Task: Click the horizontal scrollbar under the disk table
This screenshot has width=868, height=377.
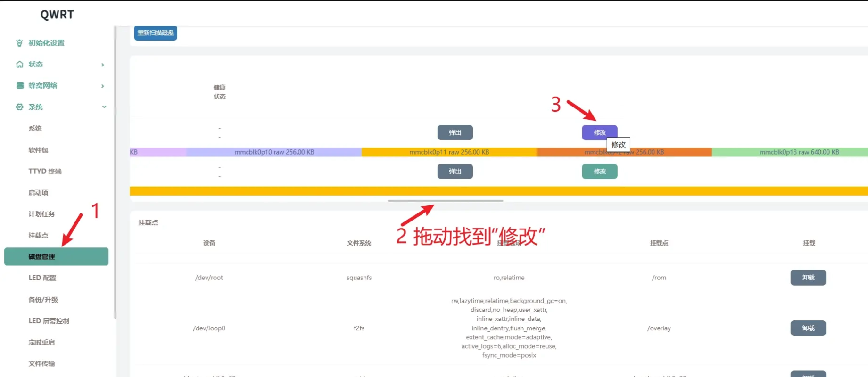Action: 445,201
